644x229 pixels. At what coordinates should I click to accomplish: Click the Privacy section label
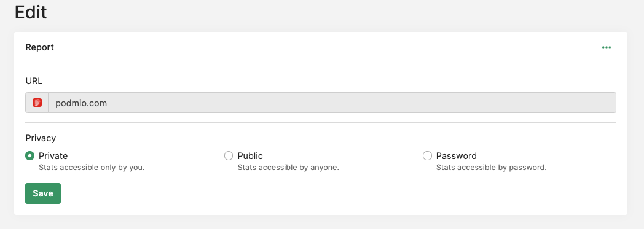tap(41, 138)
